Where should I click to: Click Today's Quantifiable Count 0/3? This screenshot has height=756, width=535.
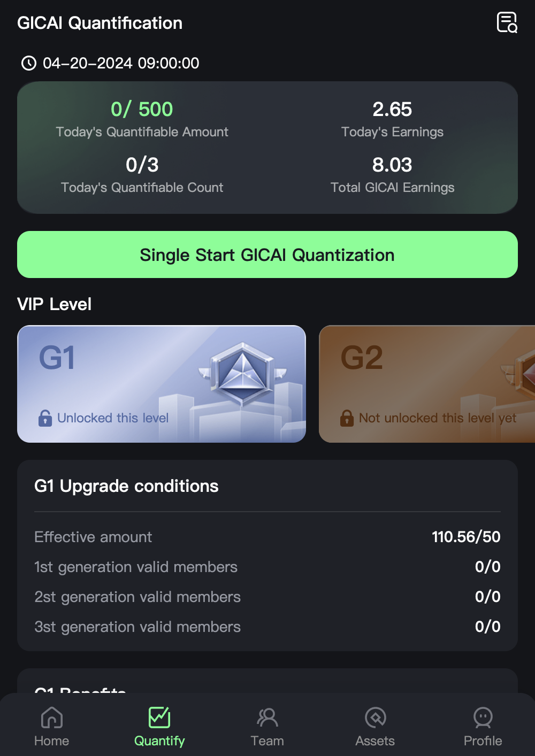(142, 165)
